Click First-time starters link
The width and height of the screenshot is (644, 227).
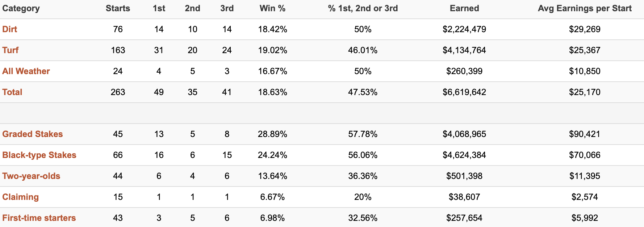pyautogui.click(x=39, y=218)
